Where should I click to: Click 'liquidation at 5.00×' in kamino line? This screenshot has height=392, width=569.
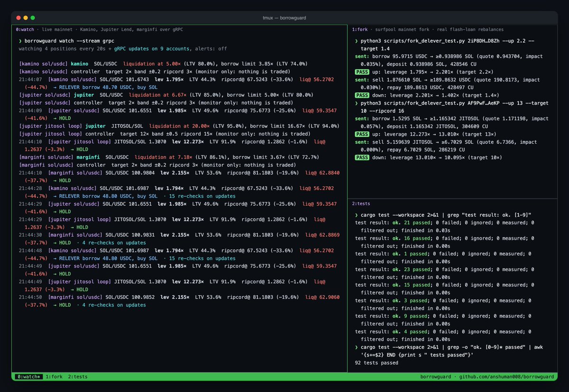(x=153, y=64)
